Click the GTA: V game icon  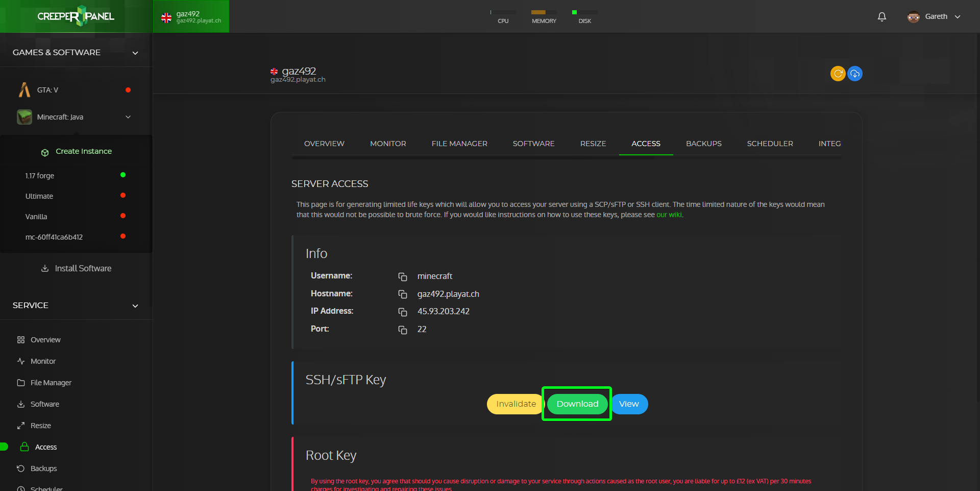24,90
